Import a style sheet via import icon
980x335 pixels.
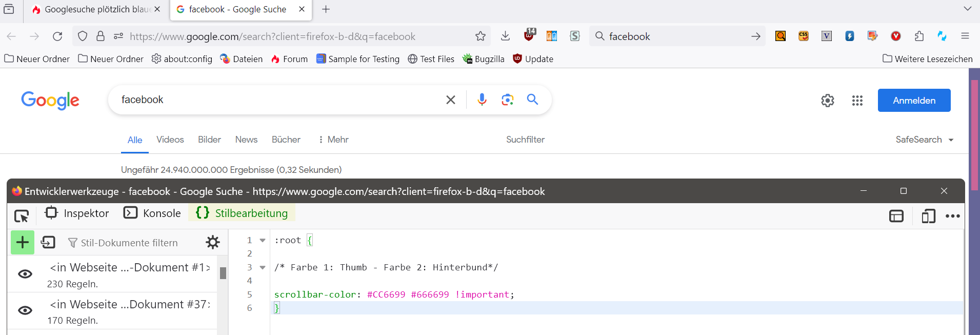coord(48,242)
